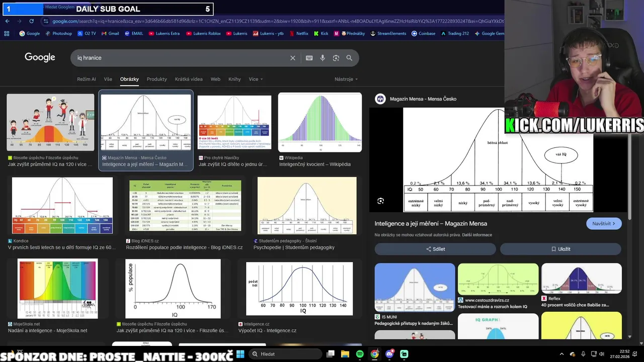
Task: Open the IS MUNI related image
Action: [415, 287]
